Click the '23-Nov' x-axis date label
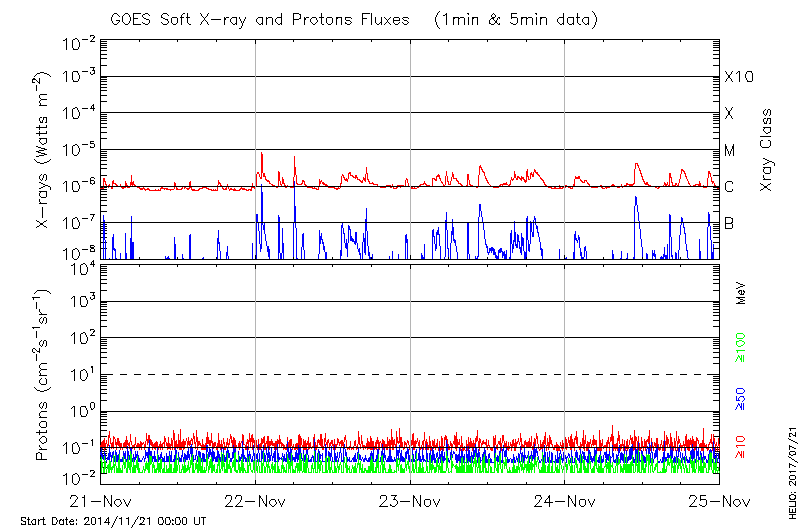Viewport: 800px width, 530px height. point(410,501)
